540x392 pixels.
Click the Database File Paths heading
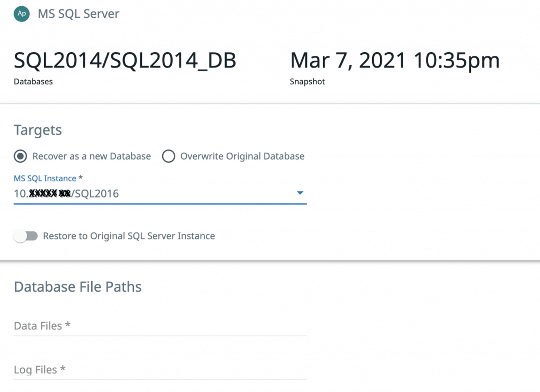coord(78,287)
